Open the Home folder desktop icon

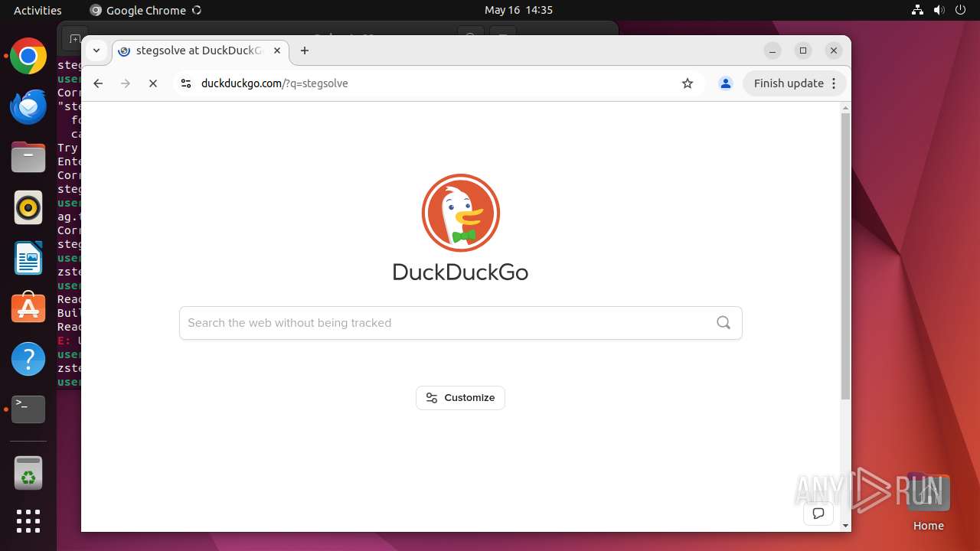pos(928,502)
